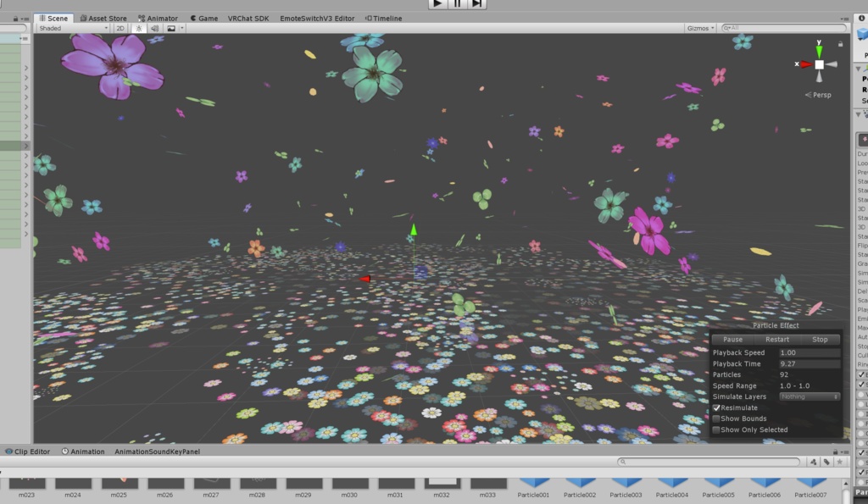Select the Particle005 asset
868x504 pixels.
719,488
